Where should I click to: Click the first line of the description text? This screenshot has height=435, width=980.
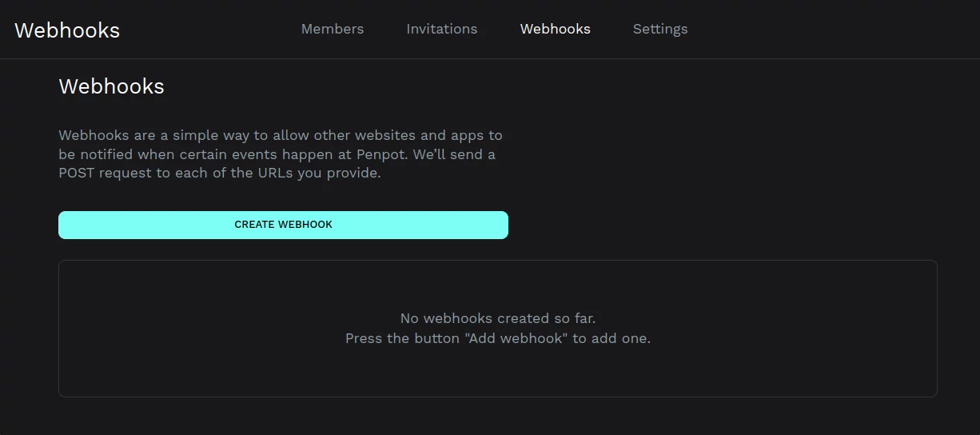coord(280,135)
